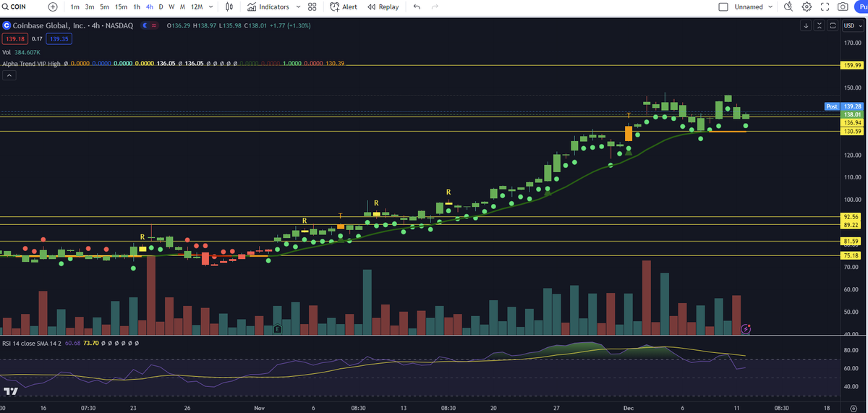Open the Indicators dialog
Image resolution: width=868 pixels, height=413 pixels.
coord(268,7)
